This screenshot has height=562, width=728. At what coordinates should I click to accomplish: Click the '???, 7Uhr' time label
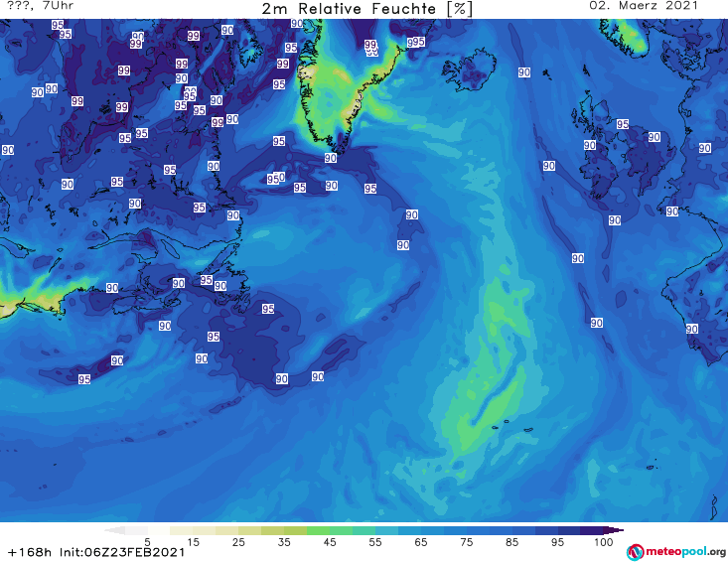40,6
